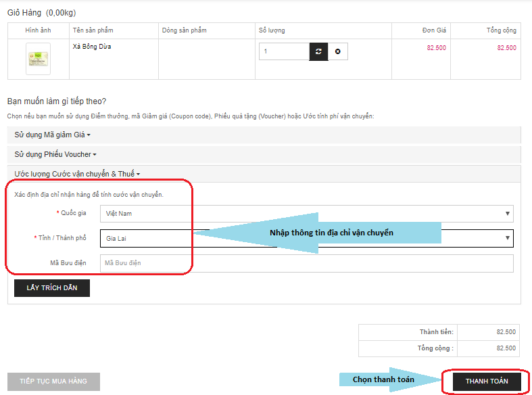Expand the Sử dụng Phiếu Voucher section

[55, 154]
